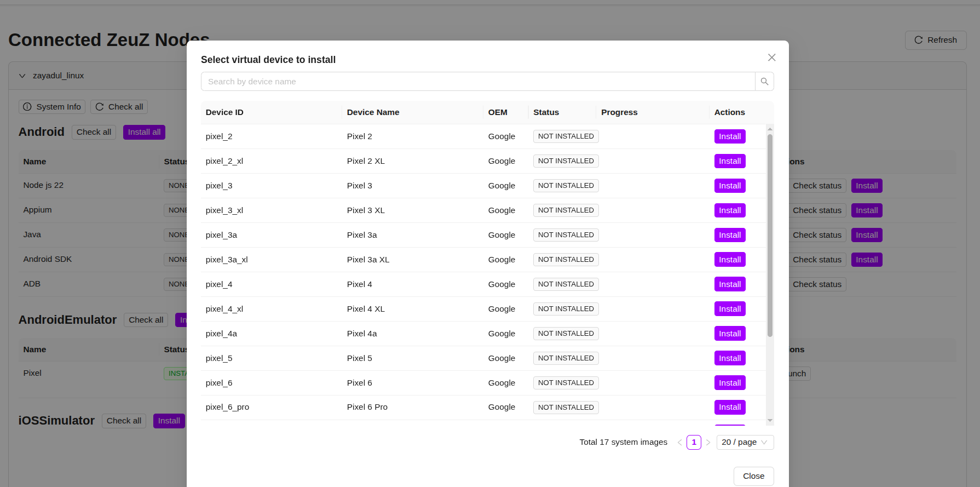Click the Close button at dialog bottom
The height and width of the screenshot is (487, 980).
[x=753, y=476]
